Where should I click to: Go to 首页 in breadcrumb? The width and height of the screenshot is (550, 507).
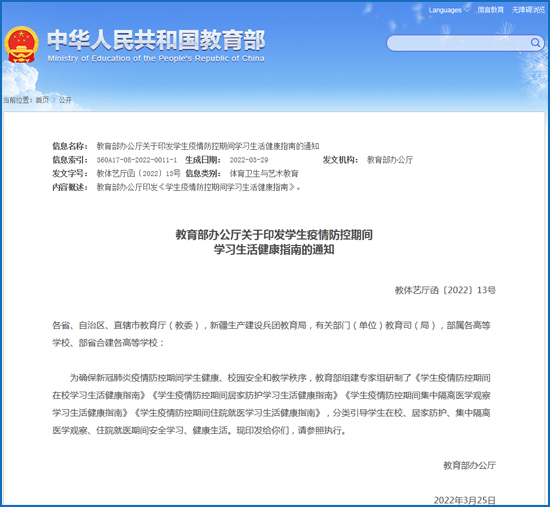pos(42,100)
